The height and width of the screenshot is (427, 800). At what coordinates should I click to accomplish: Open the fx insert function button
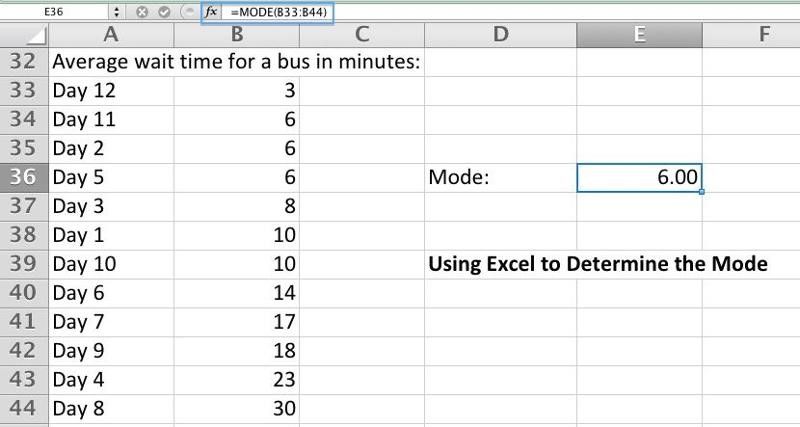click(211, 13)
